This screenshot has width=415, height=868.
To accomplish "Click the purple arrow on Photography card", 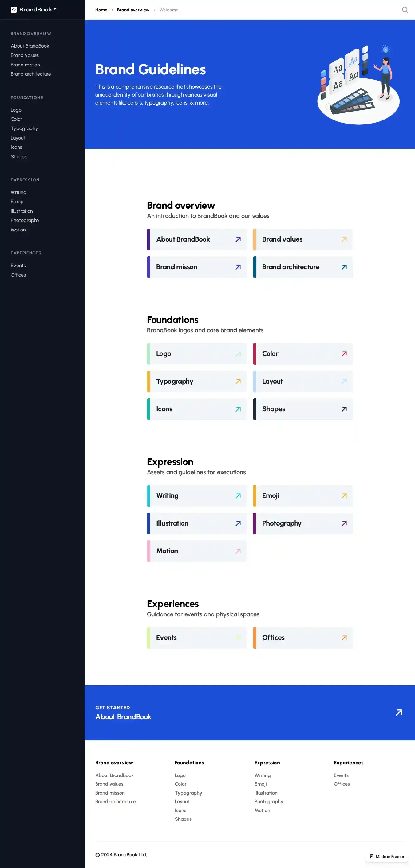I will 344,523.
